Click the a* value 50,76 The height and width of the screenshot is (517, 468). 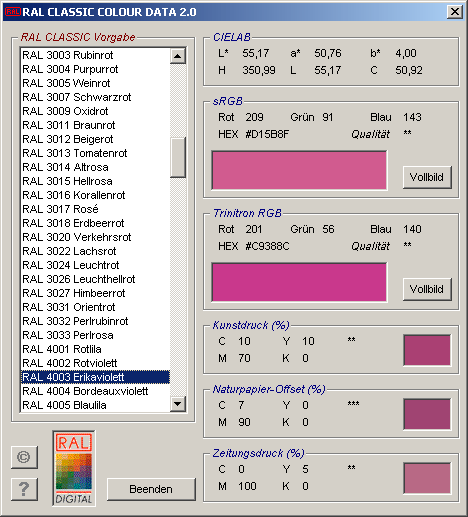328,53
